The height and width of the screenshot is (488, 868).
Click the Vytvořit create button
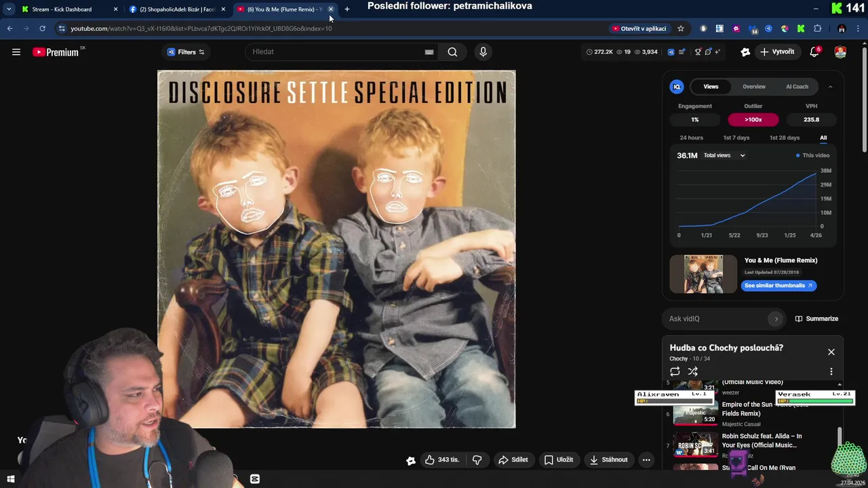pos(776,52)
